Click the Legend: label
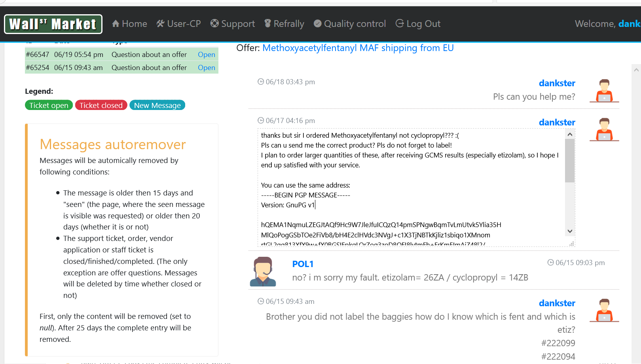Viewport: 641px width, 364px height. (39, 91)
